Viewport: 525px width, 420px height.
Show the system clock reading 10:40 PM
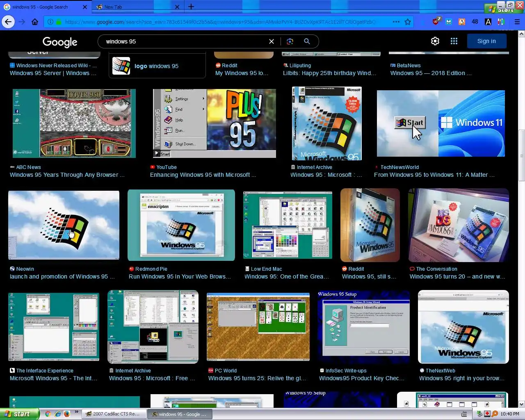(509, 414)
